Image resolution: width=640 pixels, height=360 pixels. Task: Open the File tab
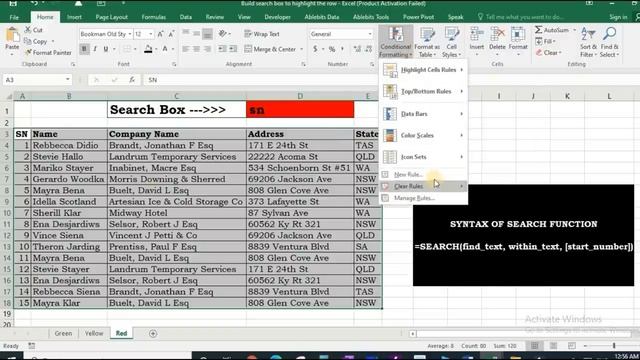(x=14, y=17)
